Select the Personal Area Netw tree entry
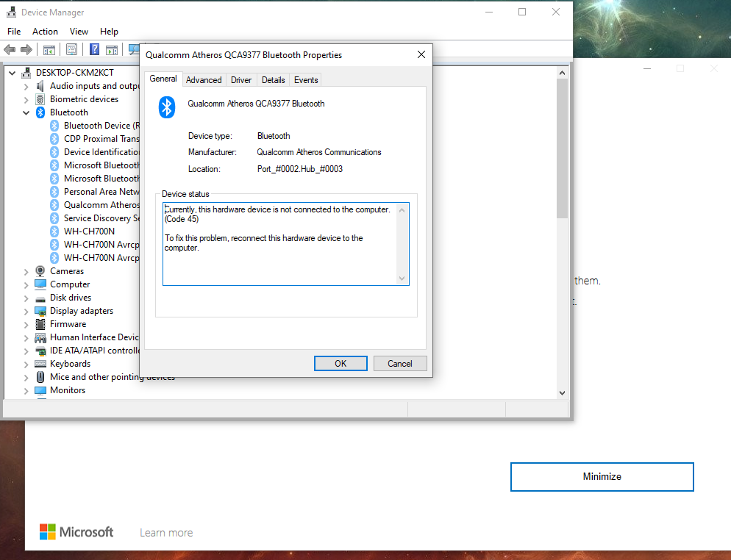731x560 pixels. point(101,192)
